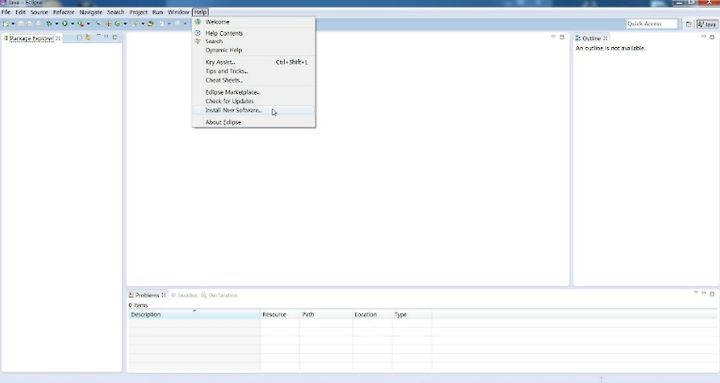Select Install New Software

point(253,110)
